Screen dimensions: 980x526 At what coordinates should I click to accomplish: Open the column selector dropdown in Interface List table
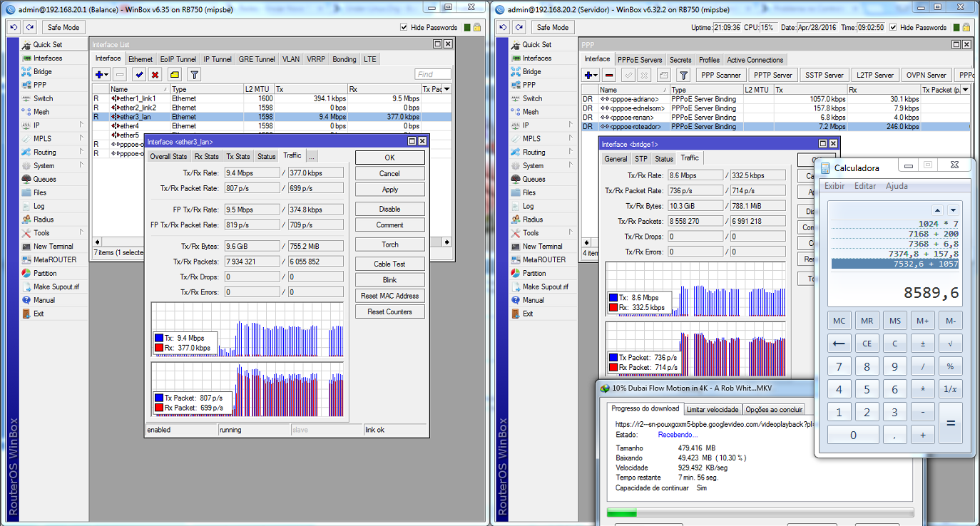point(448,90)
